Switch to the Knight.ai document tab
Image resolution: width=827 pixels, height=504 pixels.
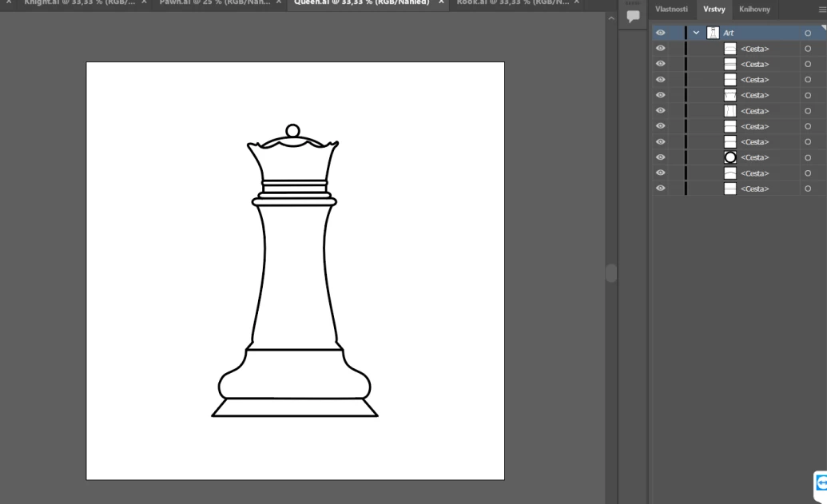pos(79,2)
